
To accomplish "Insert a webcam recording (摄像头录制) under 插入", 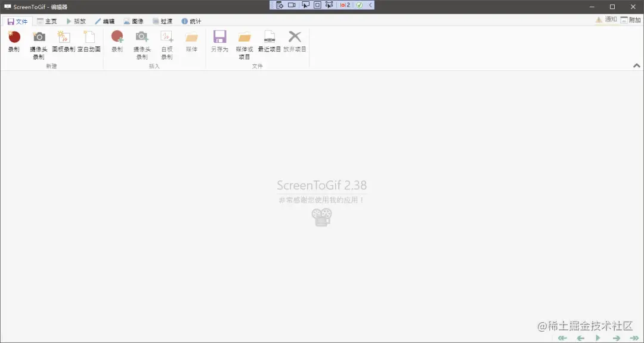I will pyautogui.click(x=142, y=45).
